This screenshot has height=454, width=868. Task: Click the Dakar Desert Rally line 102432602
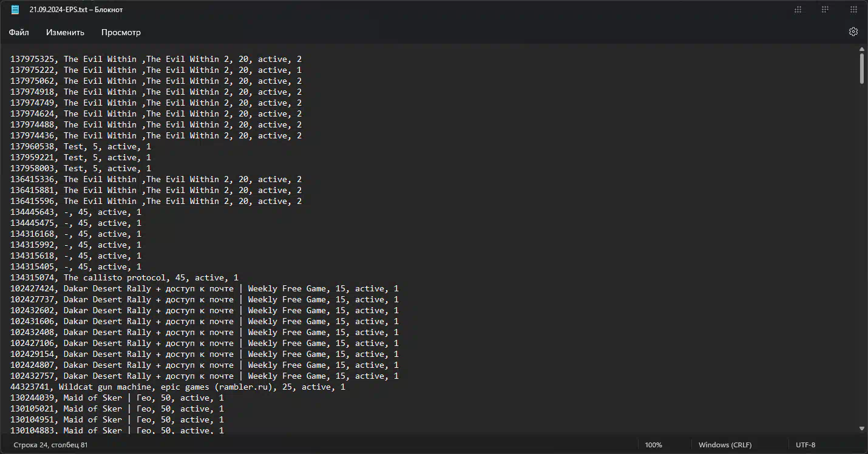205,310
